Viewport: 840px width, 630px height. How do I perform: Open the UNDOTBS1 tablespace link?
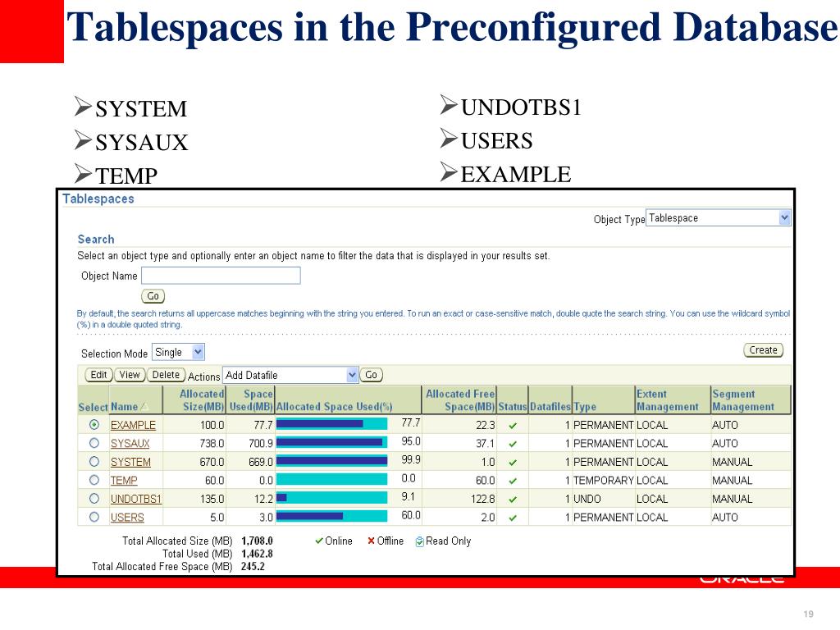point(136,499)
